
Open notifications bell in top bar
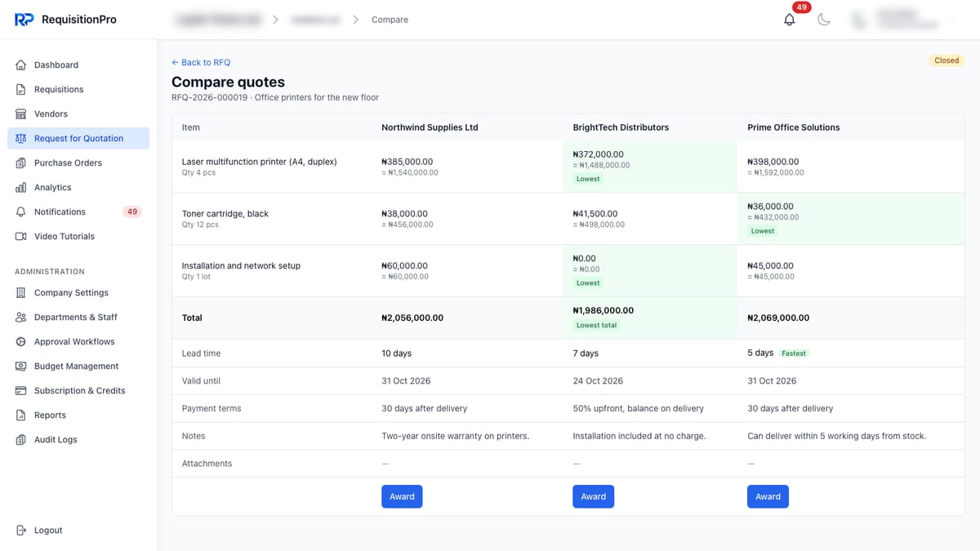(x=789, y=20)
